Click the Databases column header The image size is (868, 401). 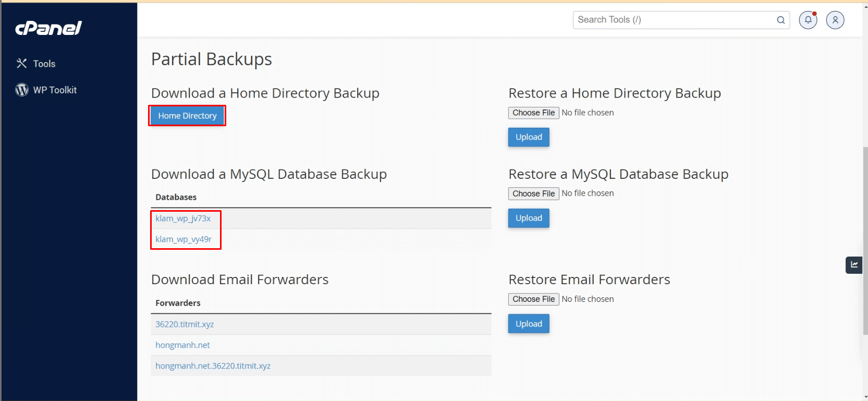point(176,197)
